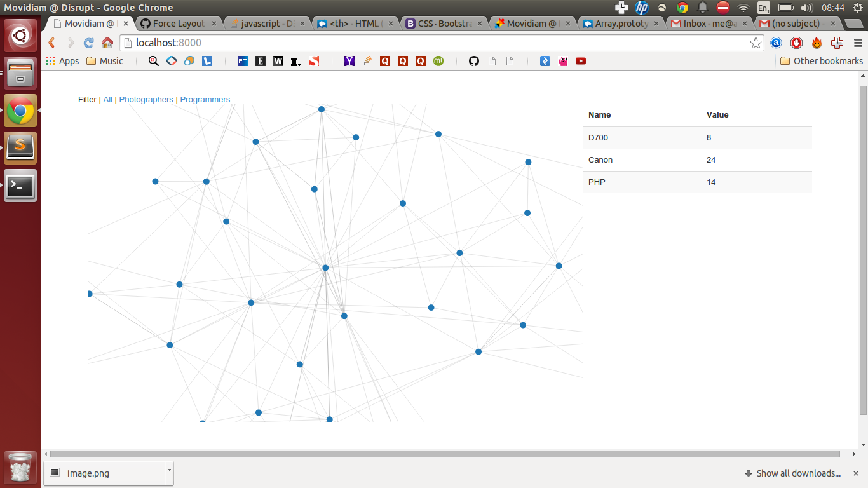
Task: Open the Terminal from the dock
Action: pos(20,186)
